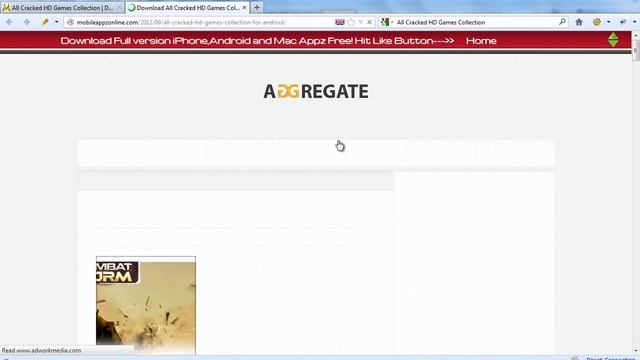Screen dimensions: 640x360
Task: Click the vertical scrollbar thumb at right edge
Action: coord(636,51)
